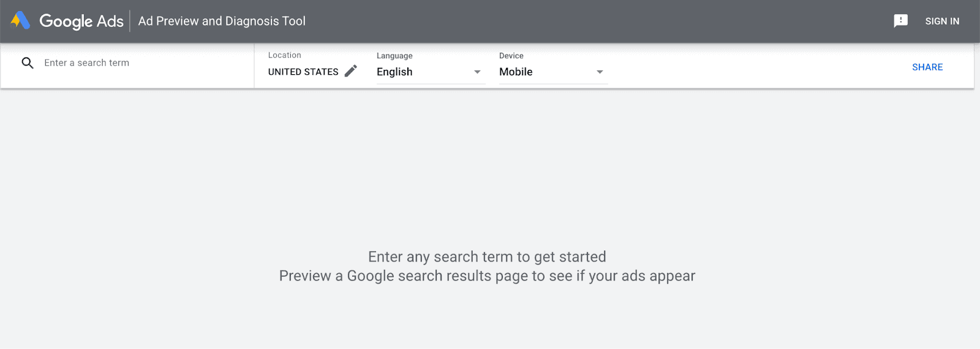This screenshot has width=980, height=349.
Task: Click the SHARE link
Action: [x=927, y=67]
